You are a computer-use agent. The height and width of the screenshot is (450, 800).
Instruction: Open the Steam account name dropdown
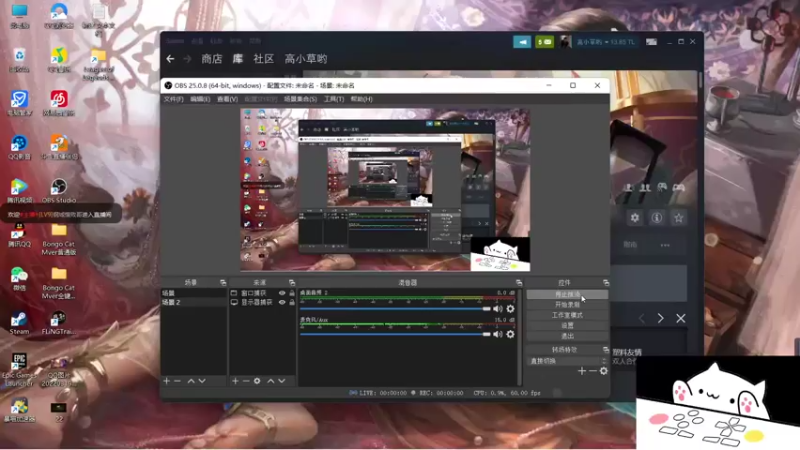pos(606,42)
